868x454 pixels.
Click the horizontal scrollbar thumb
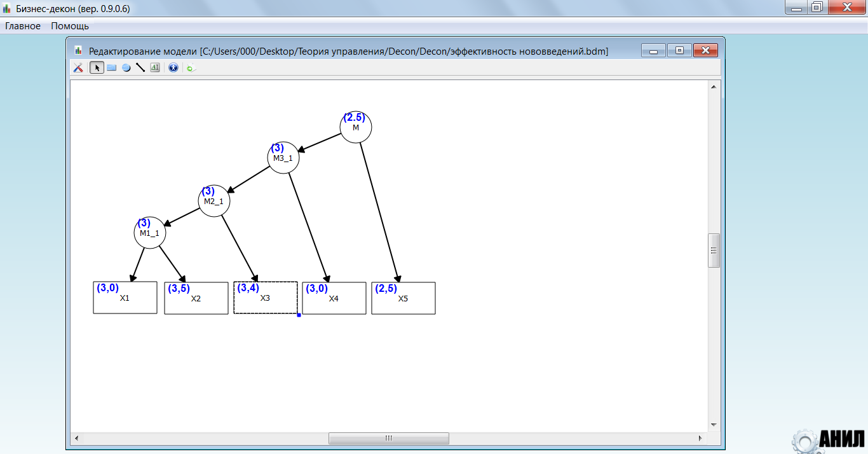click(389, 438)
